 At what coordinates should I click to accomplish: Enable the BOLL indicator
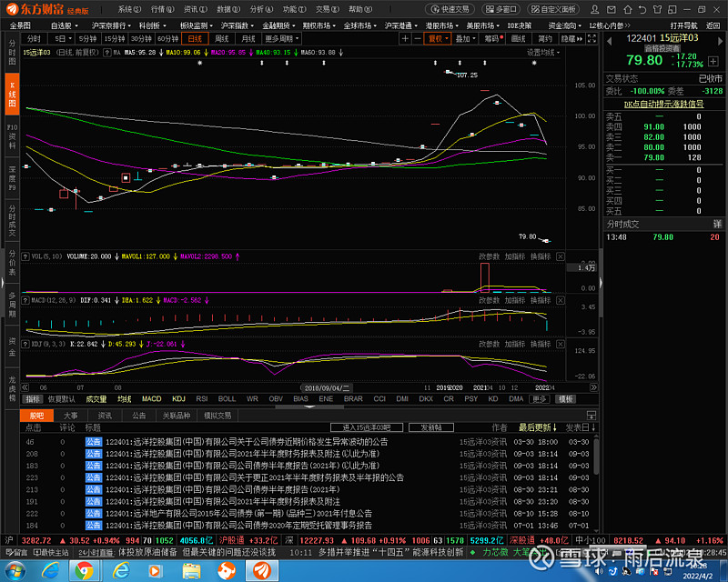227,399
